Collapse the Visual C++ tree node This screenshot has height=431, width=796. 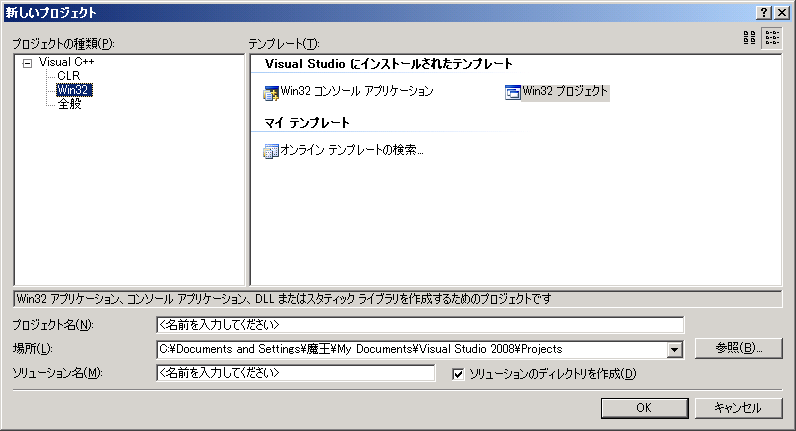pos(27,63)
